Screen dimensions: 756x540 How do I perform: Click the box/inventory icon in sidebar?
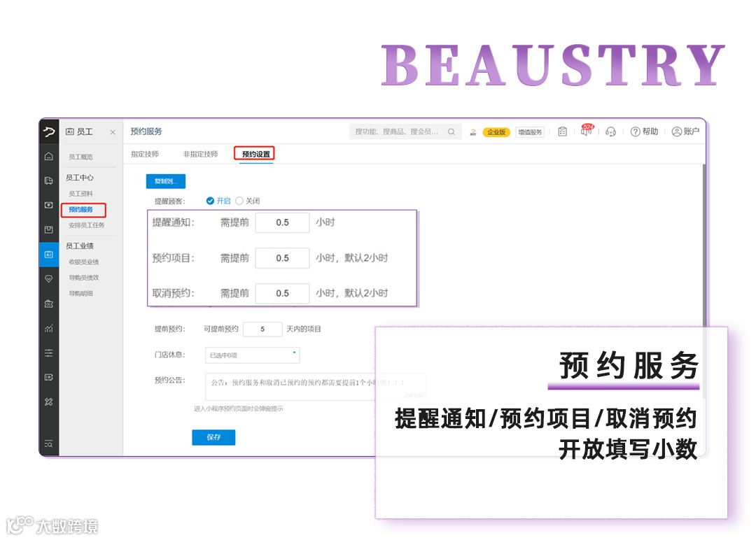coord(49,229)
